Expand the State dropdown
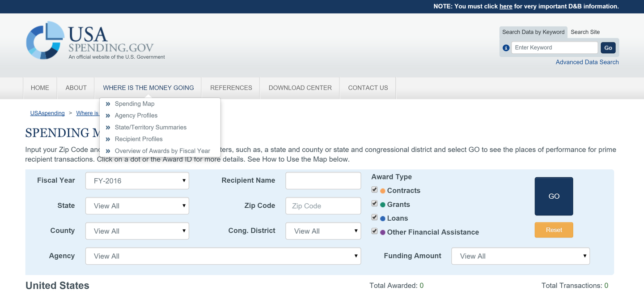This screenshot has height=291, width=644. pyautogui.click(x=137, y=206)
